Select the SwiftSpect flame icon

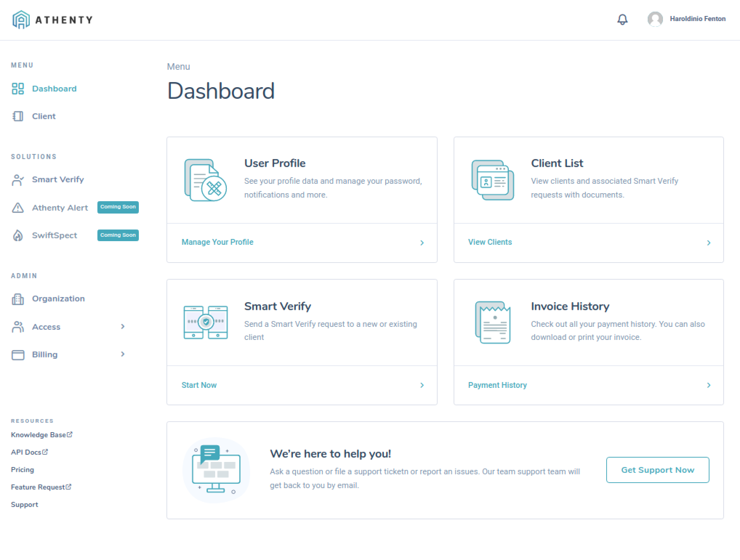point(17,235)
